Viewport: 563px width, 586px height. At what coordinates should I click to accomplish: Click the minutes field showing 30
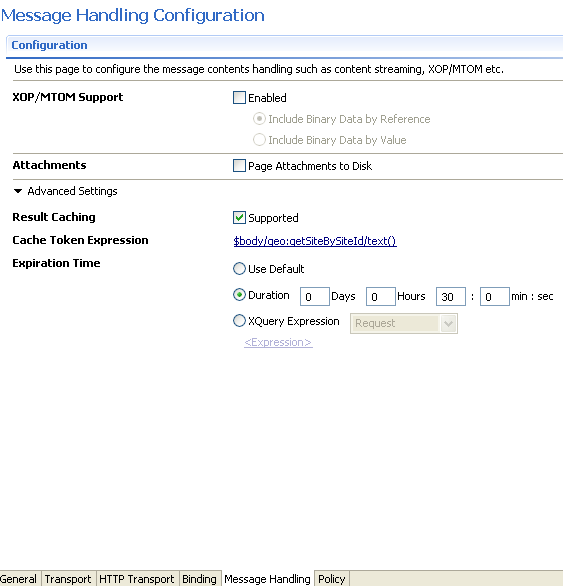451,297
